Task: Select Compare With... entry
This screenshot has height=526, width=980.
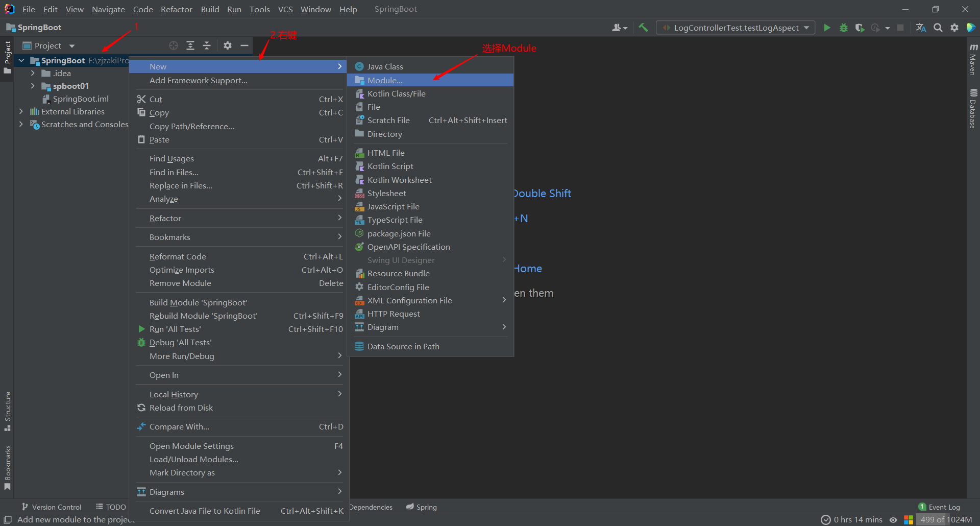Action: [x=239, y=426]
